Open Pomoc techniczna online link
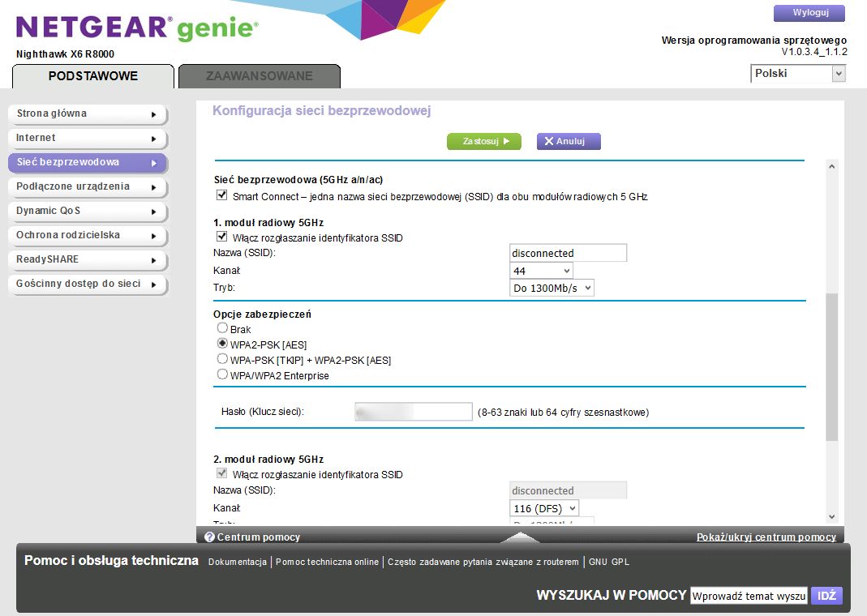Viewport: 867px width, 616px height. [x=327, y=562]
